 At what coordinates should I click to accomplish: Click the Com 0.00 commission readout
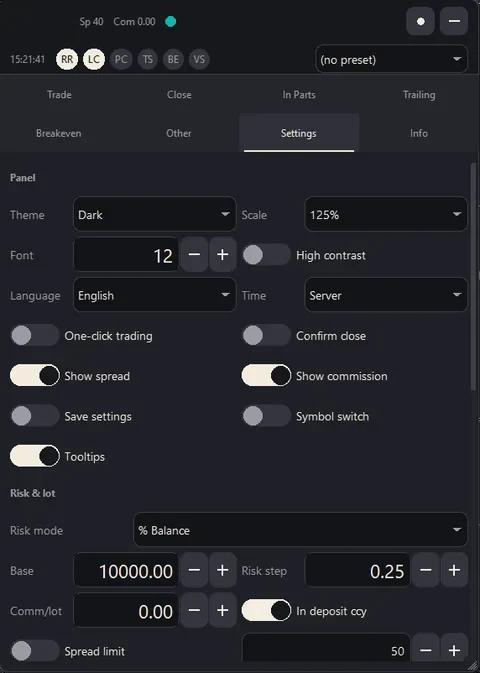click(134, 21)
